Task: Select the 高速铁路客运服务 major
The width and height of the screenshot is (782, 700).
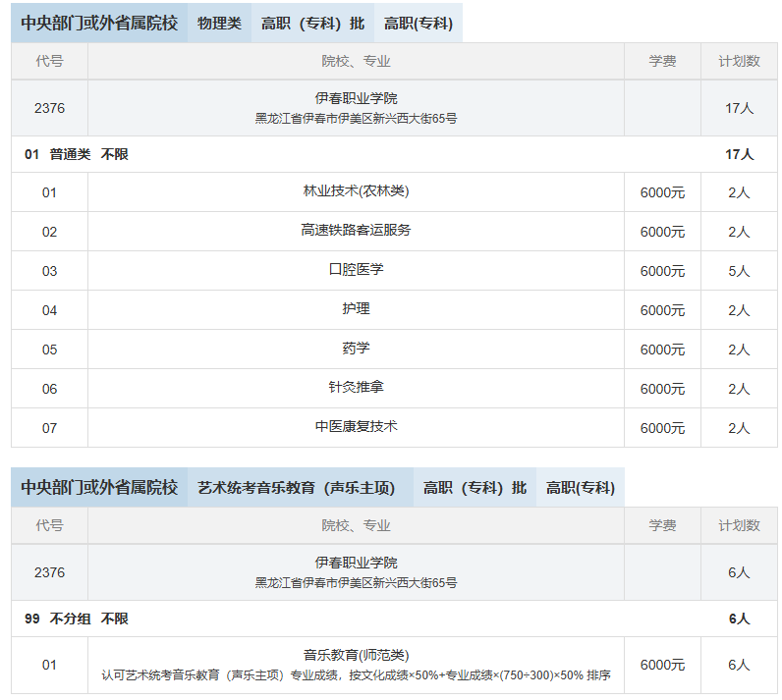Action: tap(356, 231)
